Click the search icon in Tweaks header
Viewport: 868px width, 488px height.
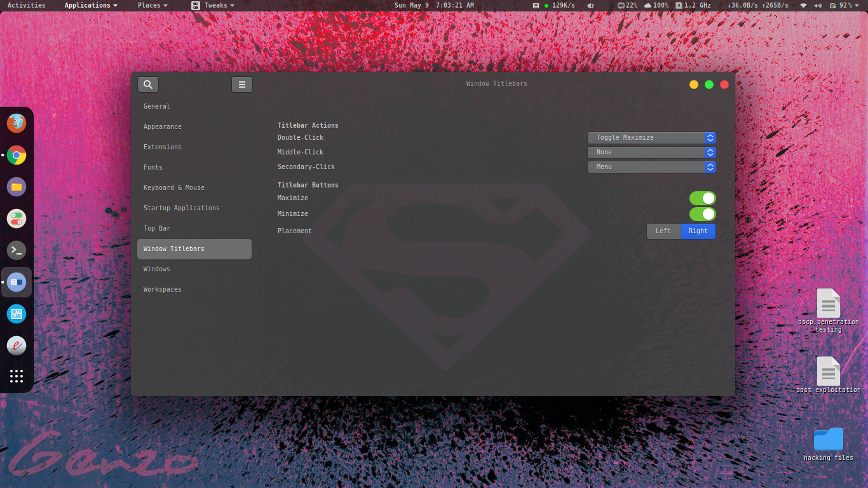pyautogui.click(x=148, y=85)
